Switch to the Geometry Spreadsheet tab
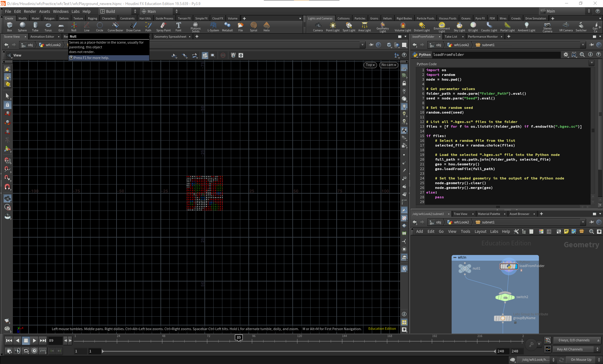The height and width of the screenshot is (364, 603). [x=170, y=37]
